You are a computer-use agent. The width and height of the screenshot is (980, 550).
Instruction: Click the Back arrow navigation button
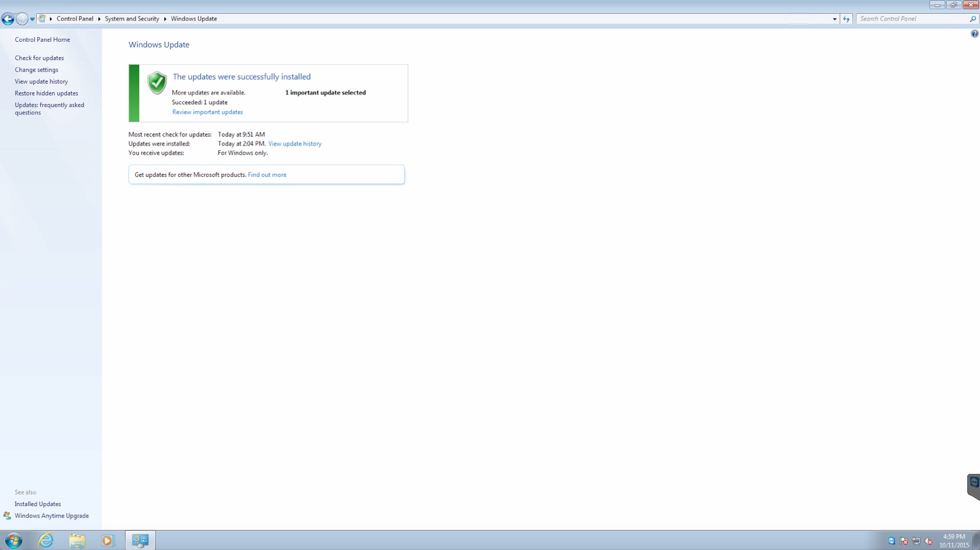pyautogui.click(x=8, y=19)
